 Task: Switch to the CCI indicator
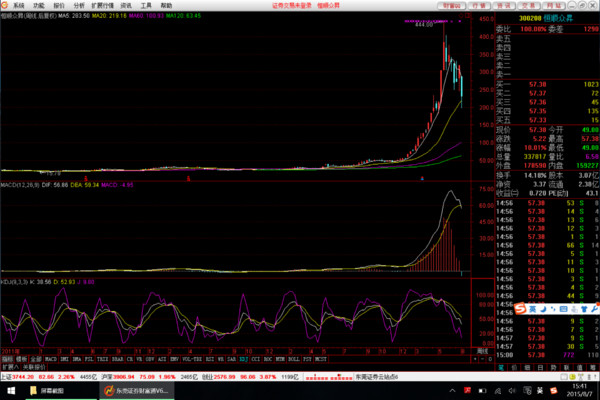(255, 359)
